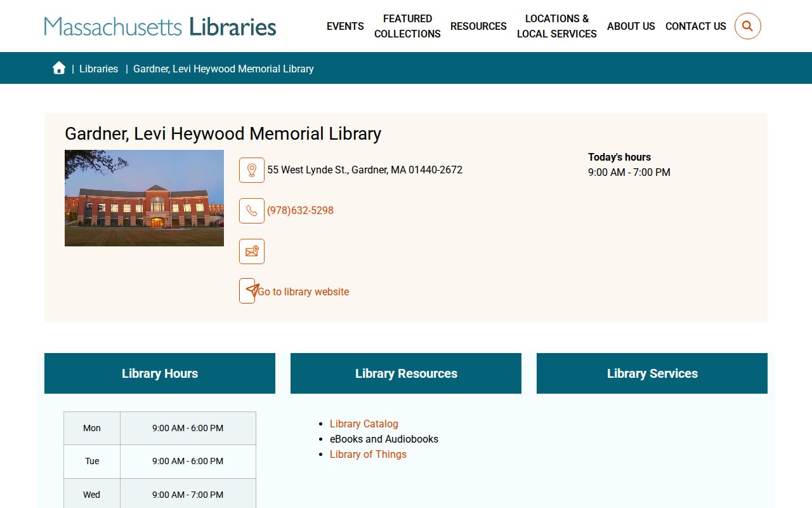812x508 pixels.
Task: Click the Tue row day cell
Action: [x=92, y=461]
